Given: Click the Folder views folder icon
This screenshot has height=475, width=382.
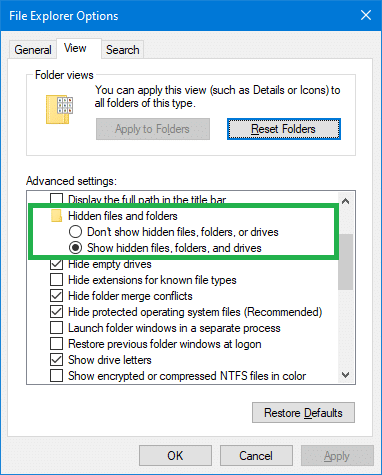Looking at the screenshot, I should pyautogui.click(x=59, y=110).
